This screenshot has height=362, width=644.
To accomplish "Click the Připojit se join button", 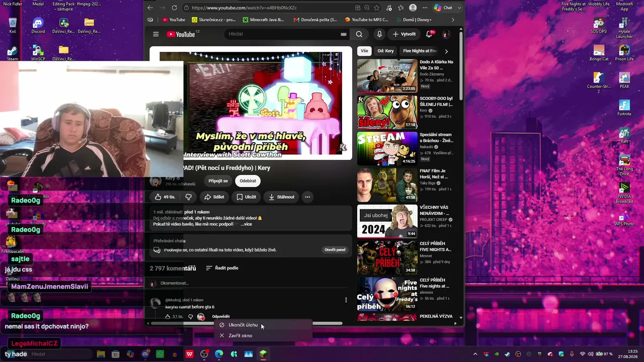I will pos(218,181).
